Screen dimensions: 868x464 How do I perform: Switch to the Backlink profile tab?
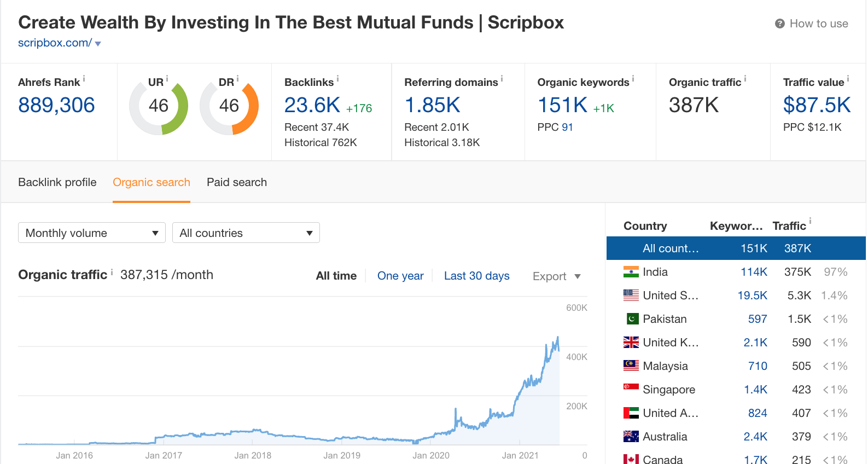tap(57, 182)
